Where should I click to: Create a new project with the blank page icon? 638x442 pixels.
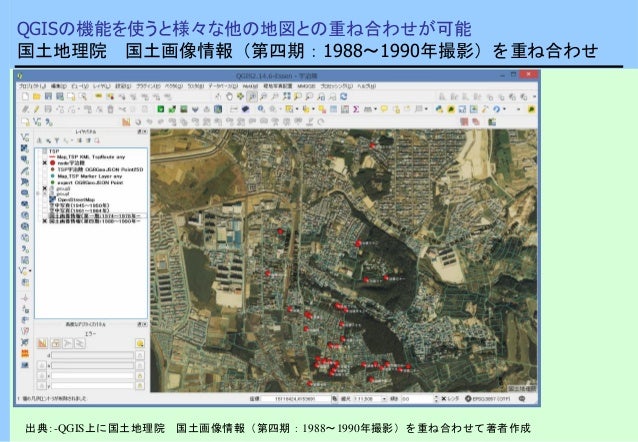(x=25, y=96)
